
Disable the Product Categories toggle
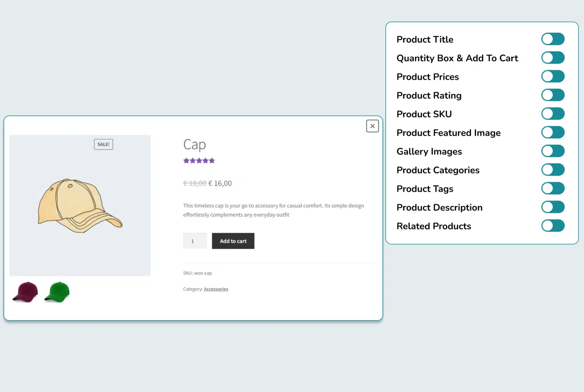click(x=552, y=170)
